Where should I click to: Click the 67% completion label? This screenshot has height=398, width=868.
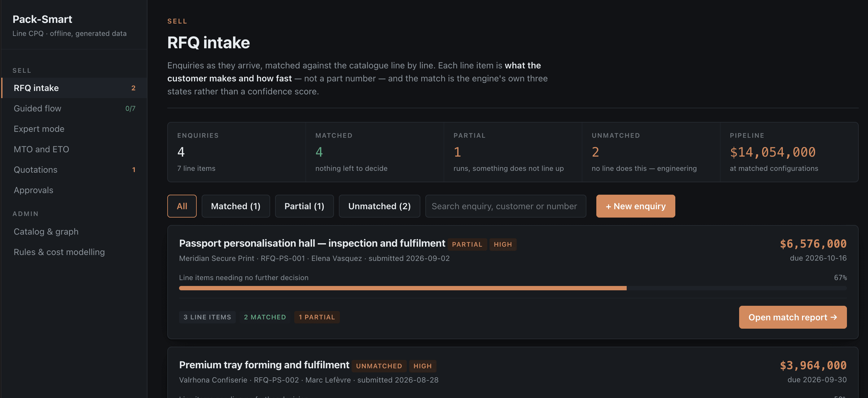(840, 278)
